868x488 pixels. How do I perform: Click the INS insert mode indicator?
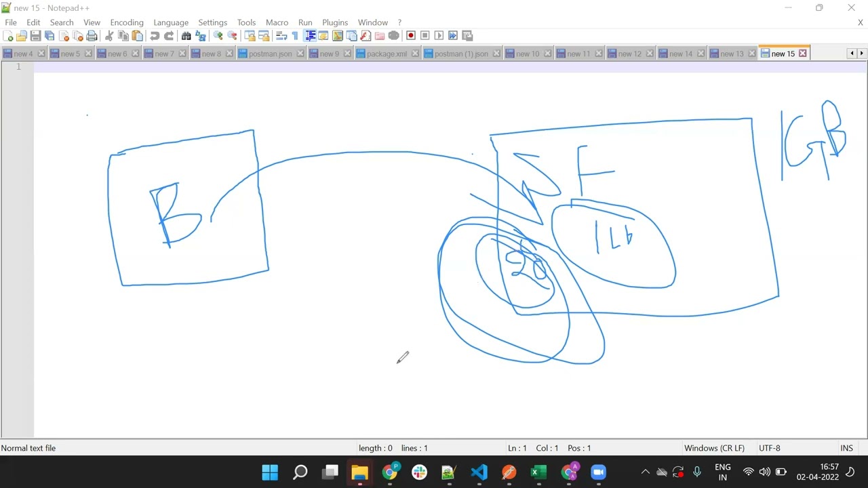click(847, 448)
